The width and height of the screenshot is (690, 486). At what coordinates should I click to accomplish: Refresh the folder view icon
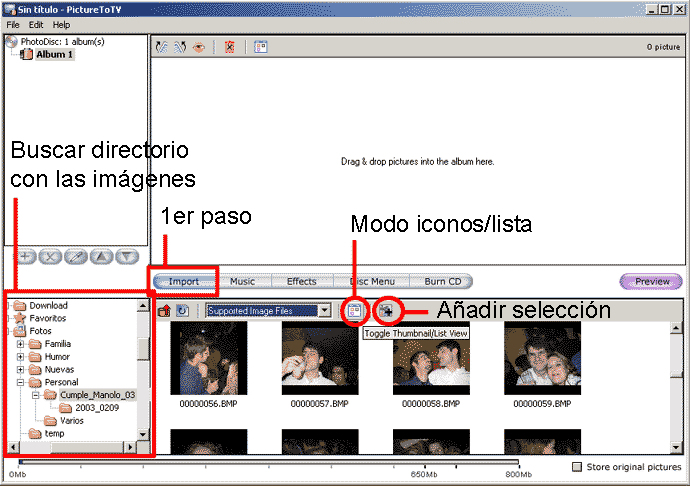click(182, 311)
